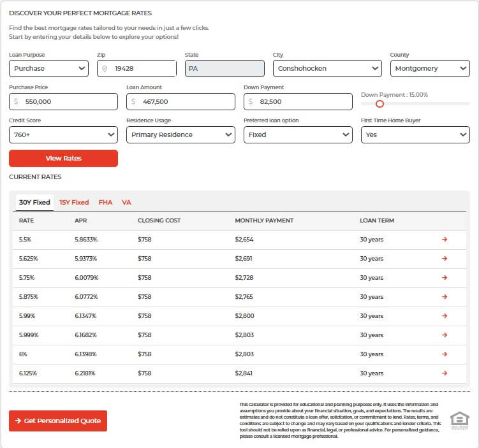
Task: Expand the County dropdown showing Montgomery
Action: click(x=429, y=68)
